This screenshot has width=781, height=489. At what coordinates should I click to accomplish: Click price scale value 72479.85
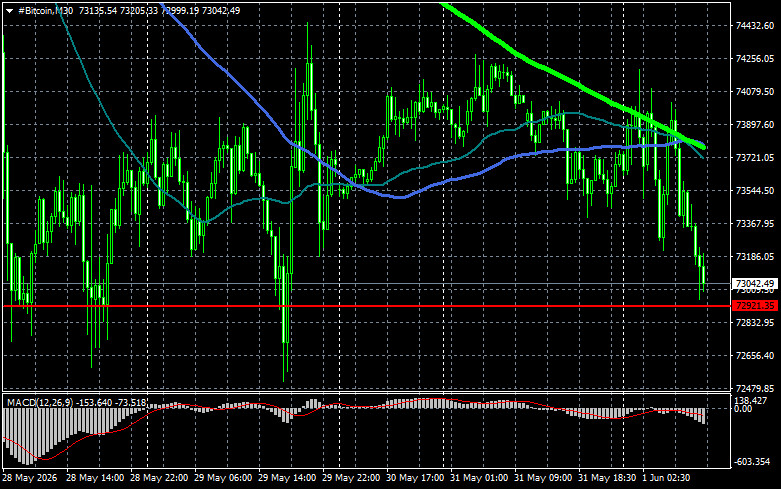coord(755,388)
